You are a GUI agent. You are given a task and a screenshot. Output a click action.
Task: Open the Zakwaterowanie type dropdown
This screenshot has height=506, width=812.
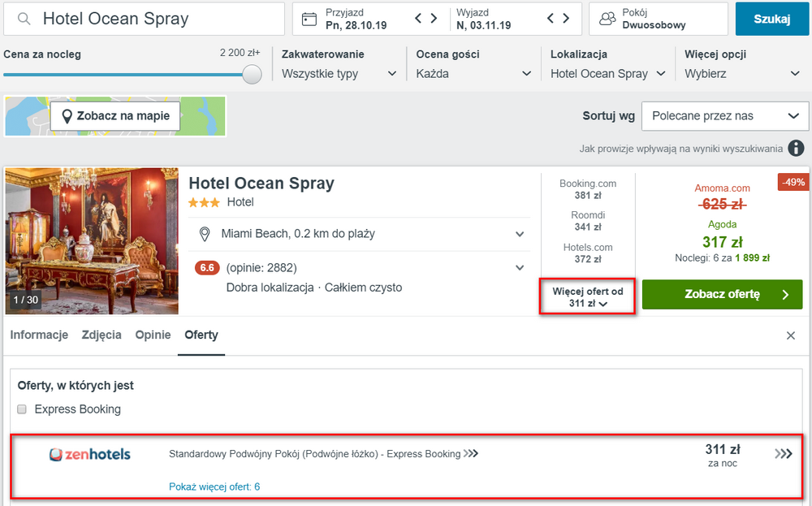click(x=339, y=74)
